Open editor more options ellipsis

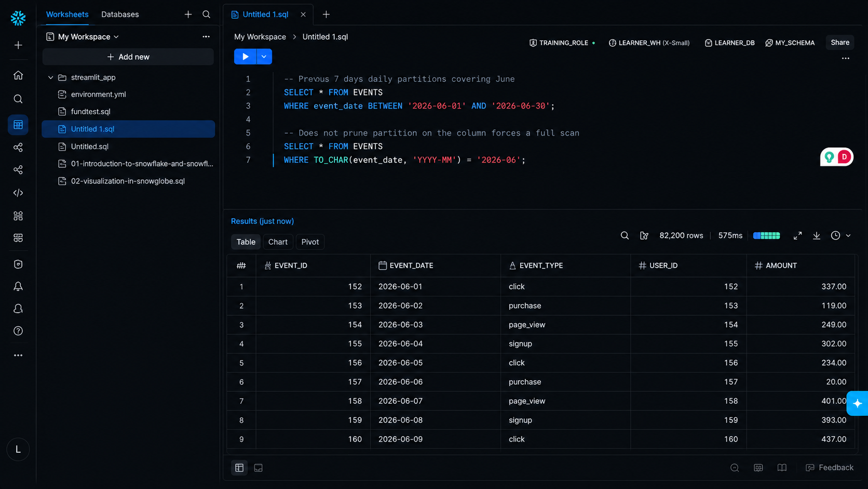click(x=846, y=59)
